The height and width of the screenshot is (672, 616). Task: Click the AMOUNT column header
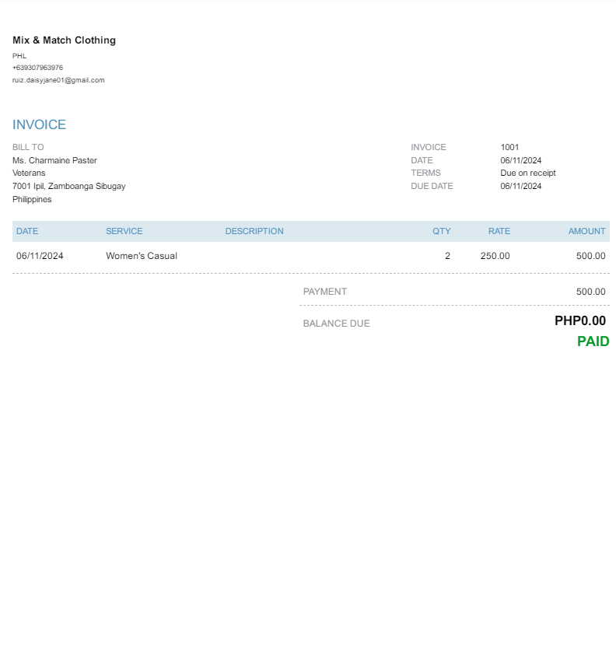click(x=586, y=231)
